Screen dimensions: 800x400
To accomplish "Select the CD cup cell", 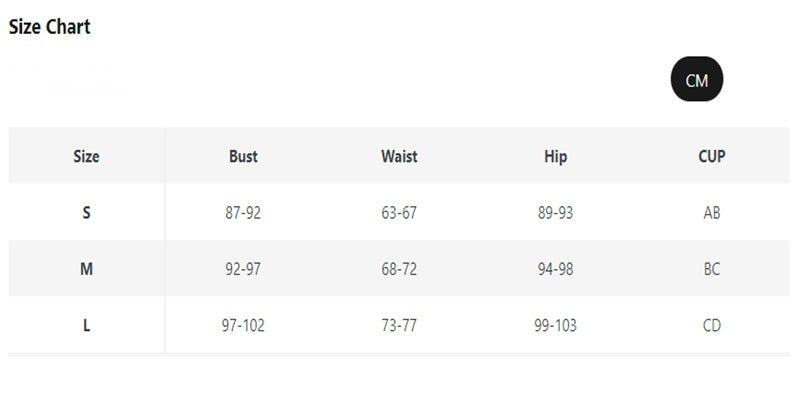I will pos(712,325).
